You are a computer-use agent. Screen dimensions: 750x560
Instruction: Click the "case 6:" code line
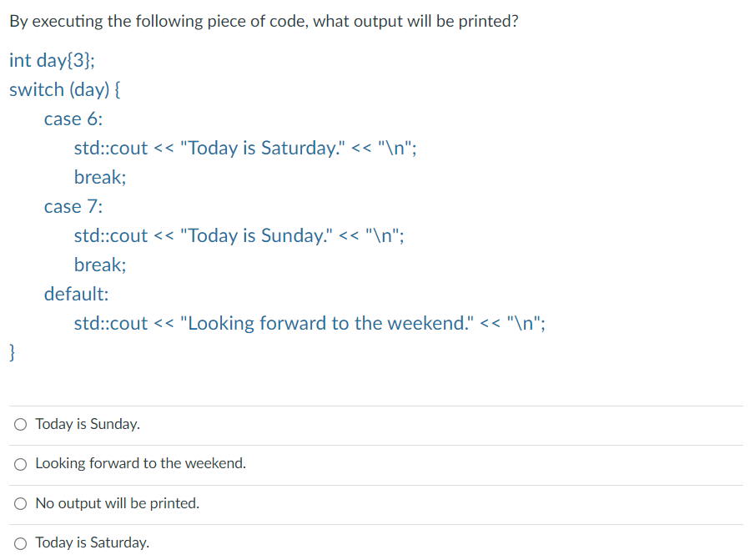[73, 119]
